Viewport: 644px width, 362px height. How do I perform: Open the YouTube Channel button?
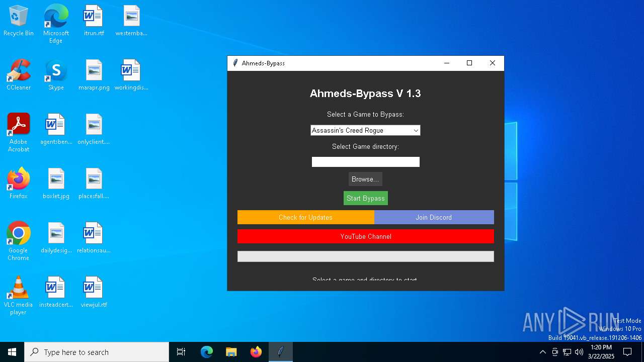366,236
